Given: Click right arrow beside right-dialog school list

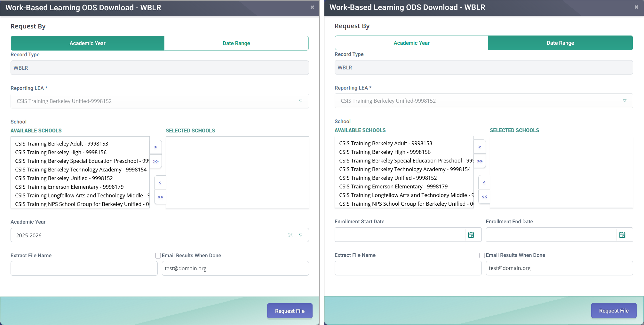Looking at the screenshot, I should pos(480,147).
